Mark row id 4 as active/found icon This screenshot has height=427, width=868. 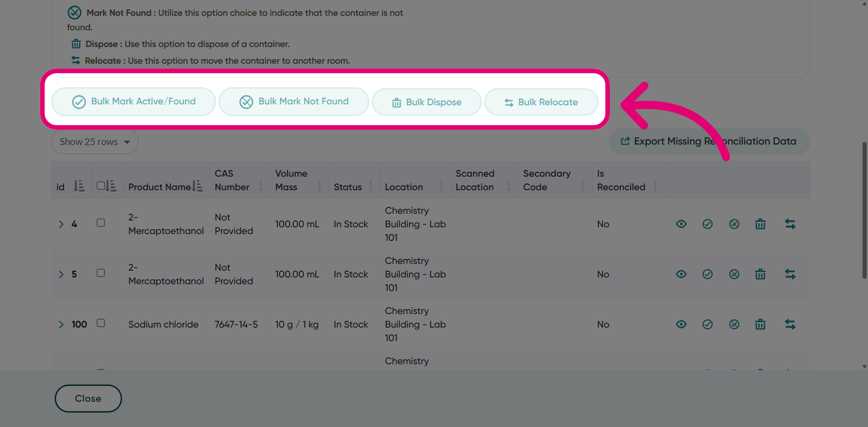coord(708,224)
